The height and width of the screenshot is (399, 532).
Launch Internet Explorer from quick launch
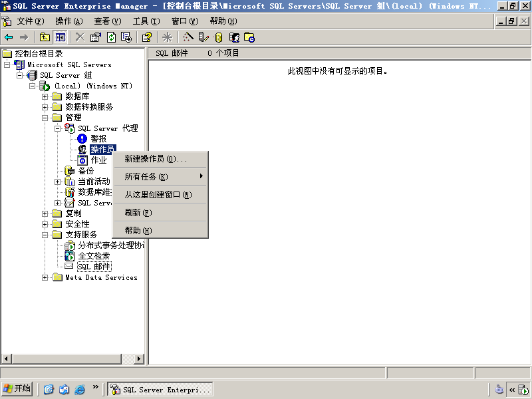(x=80, y=389)
